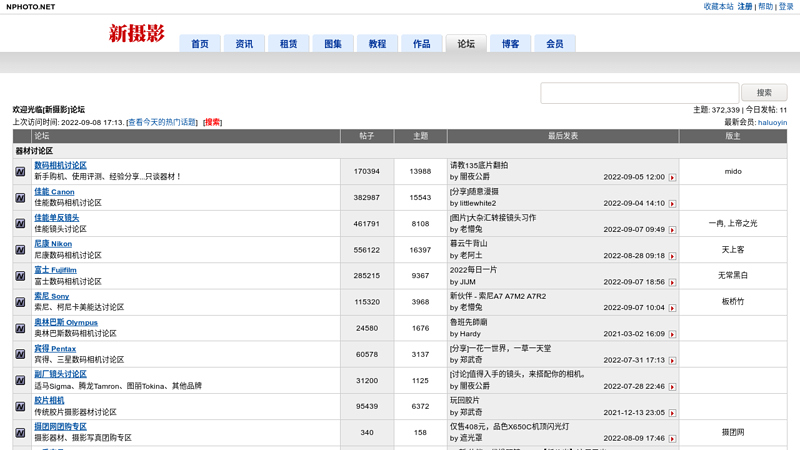Click the 收藏本站 link at top right
Viewport: 800px width, 450px height.
click(x=718, y=7)
